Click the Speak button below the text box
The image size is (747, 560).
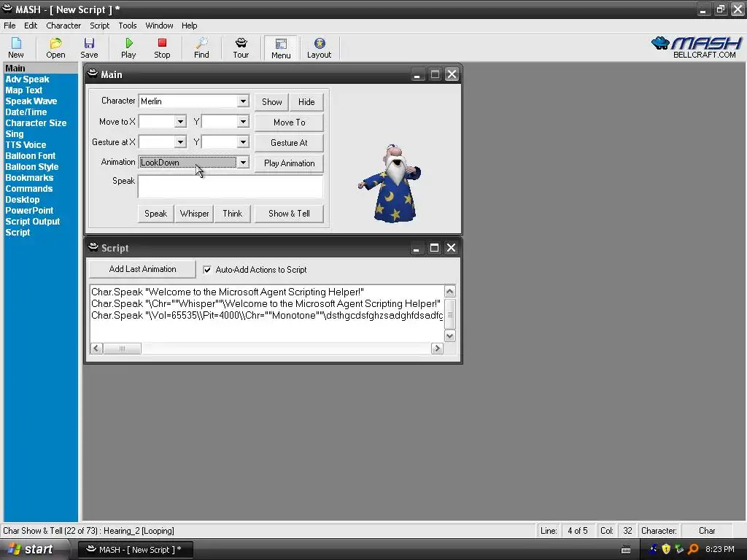point(156,214)
